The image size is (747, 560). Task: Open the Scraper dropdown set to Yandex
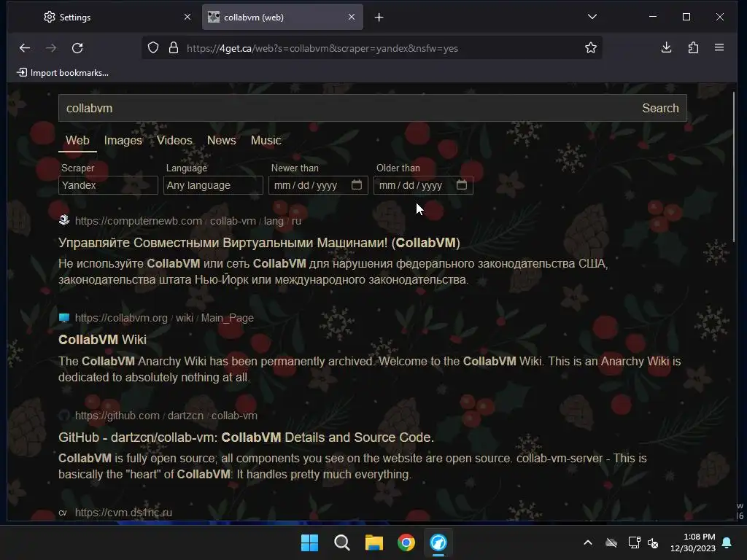coord(108,185)
